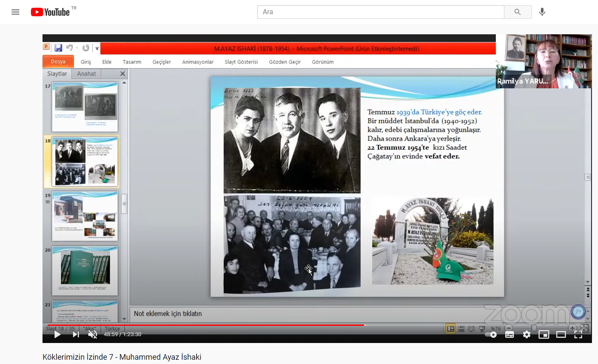Open the Animasyonlar ribbon tab
The image size is (598, 364).
[x=198, y=62]
